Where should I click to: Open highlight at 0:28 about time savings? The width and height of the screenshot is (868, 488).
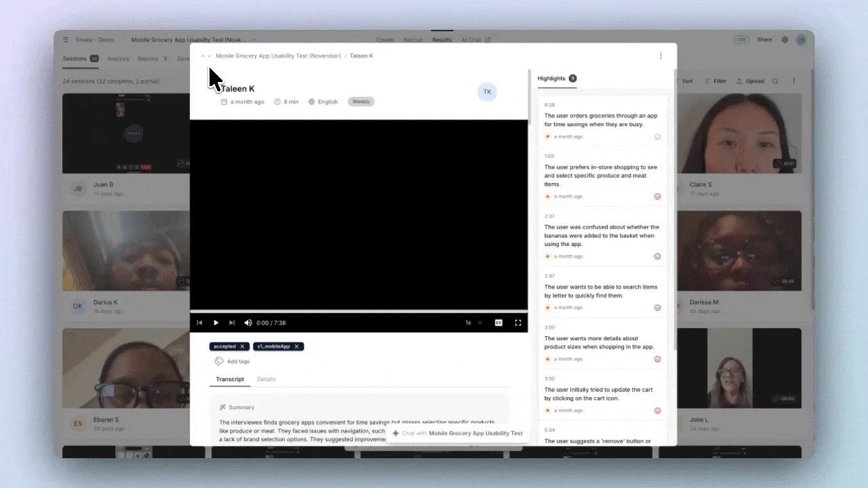(x=602, y=120)
